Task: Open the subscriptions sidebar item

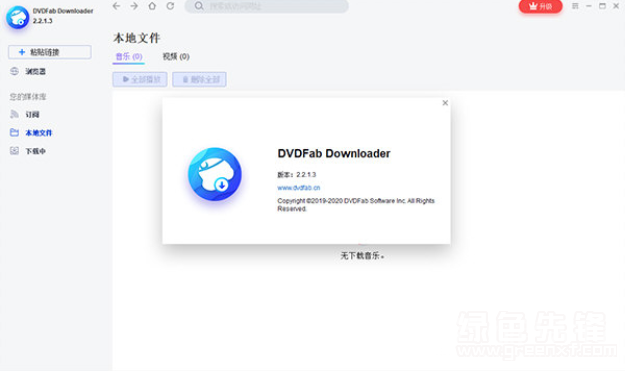Action: (x=25, y=115)
